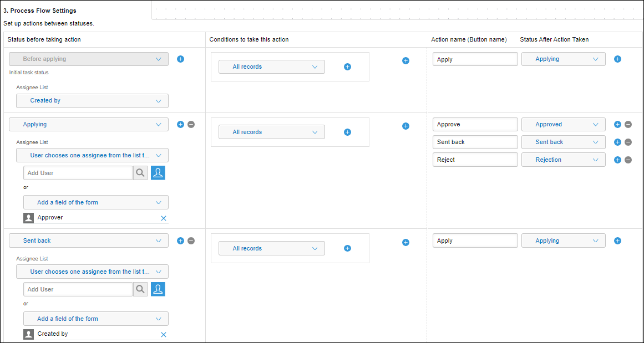Open All records dropdown in Sent back row
The image size is (644, 343).
(x=272, y=248)
